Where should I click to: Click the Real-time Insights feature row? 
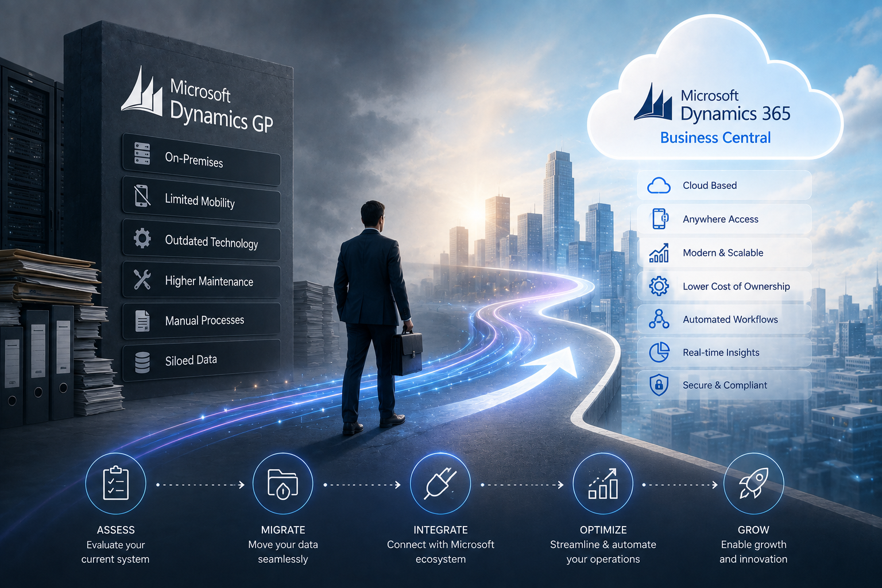[724, 352]
